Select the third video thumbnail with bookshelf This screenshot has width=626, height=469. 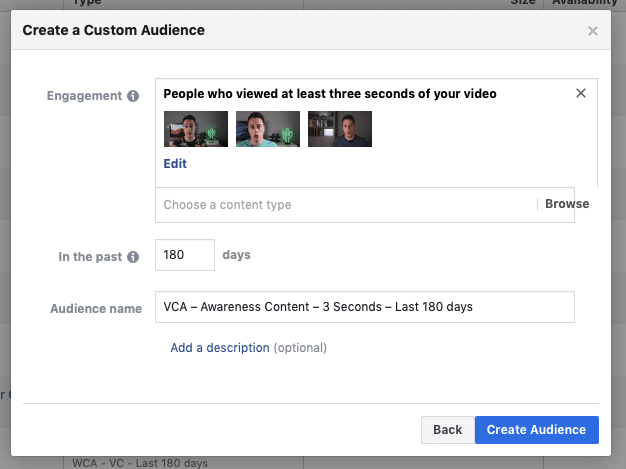point(340,129)
